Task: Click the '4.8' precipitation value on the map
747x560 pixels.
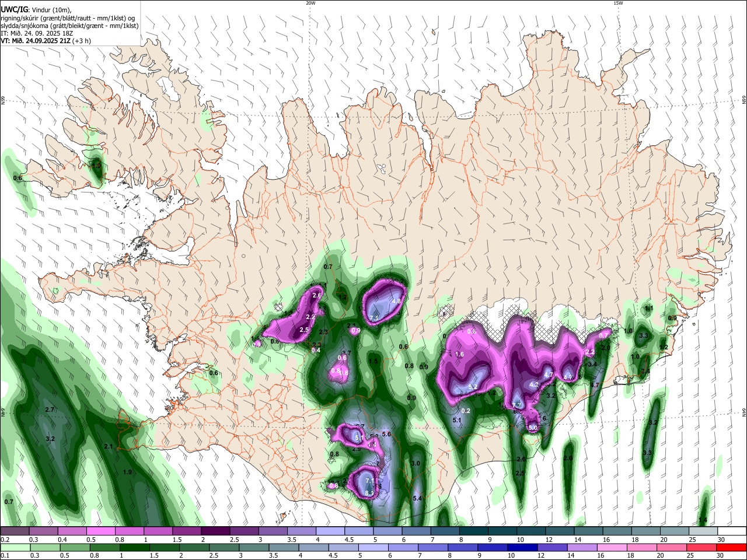Action: pyautogui.click(x=396, y=301)
